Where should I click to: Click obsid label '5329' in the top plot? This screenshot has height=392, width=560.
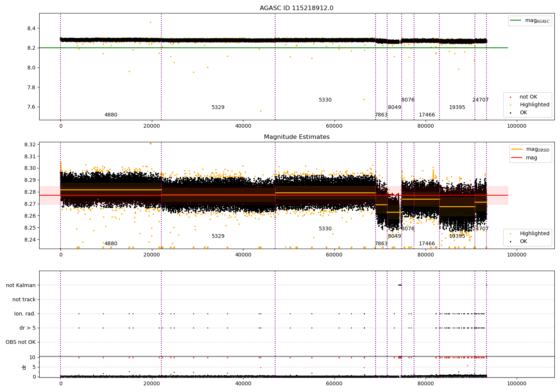(218, 108)
